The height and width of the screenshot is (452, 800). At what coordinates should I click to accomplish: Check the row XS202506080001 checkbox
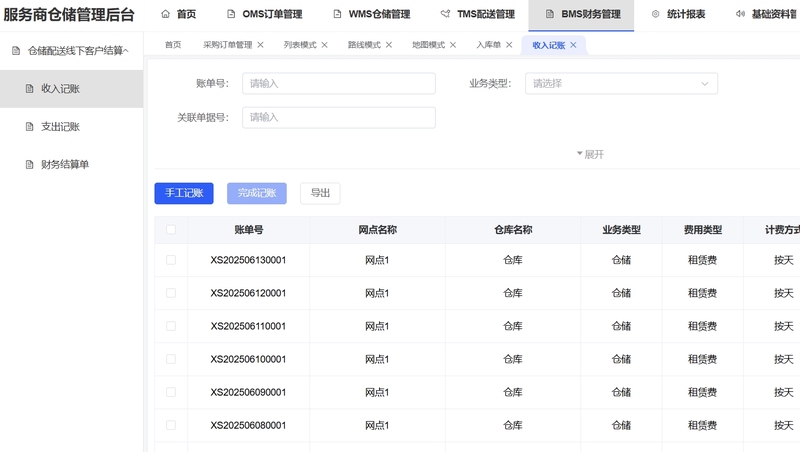[x=171, y=425]
